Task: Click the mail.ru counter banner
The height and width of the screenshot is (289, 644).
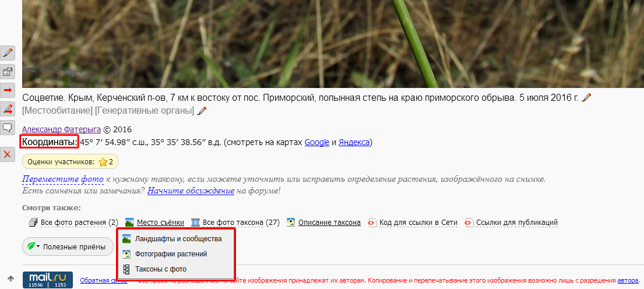Action: (x=47, y=279)
